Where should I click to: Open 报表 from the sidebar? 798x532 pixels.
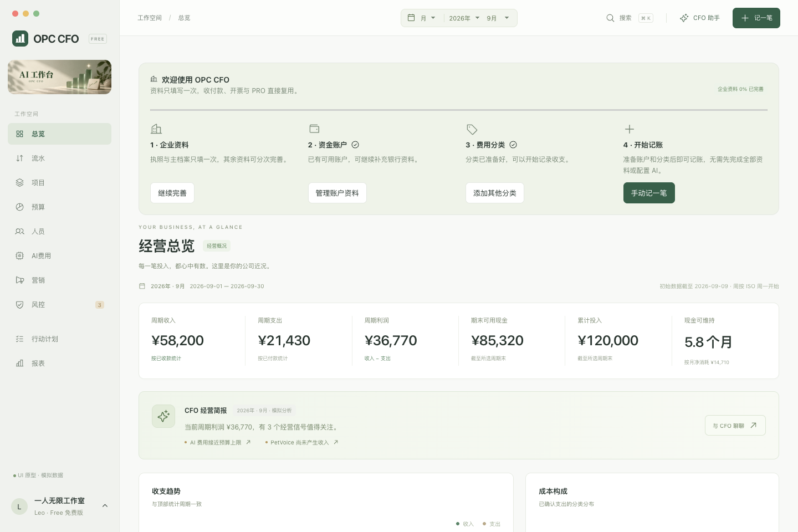click(59, 363)
